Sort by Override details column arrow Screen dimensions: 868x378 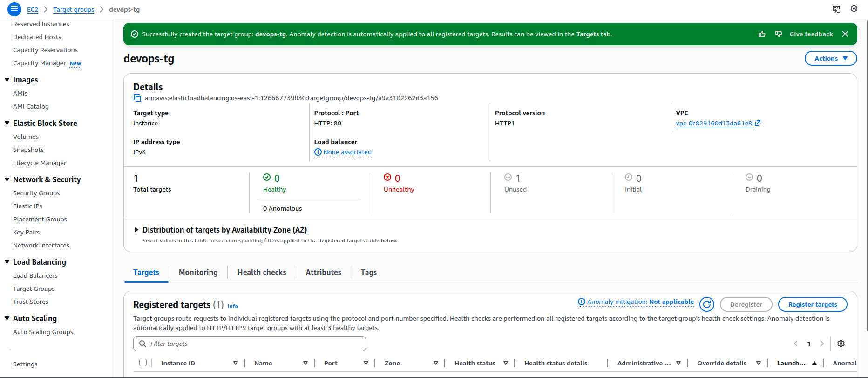click(x=759, y=363)
